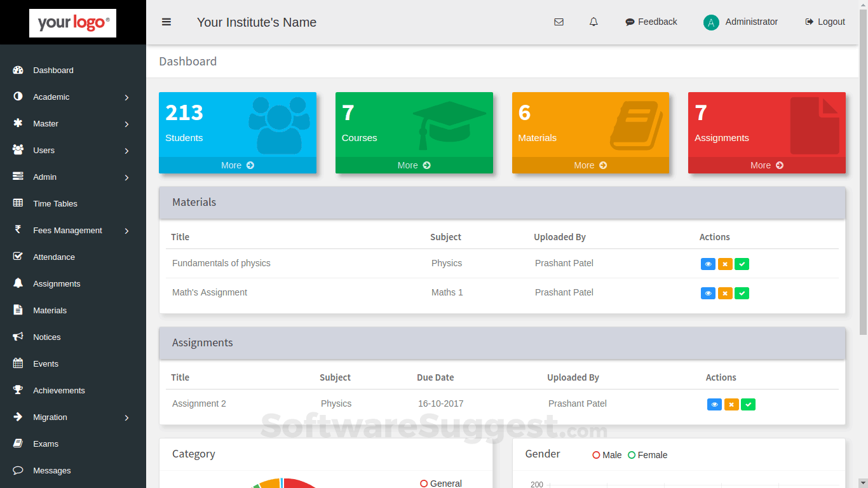Click the envelope mail icon in header
The image size is (868, 488).
click(559, 22)
